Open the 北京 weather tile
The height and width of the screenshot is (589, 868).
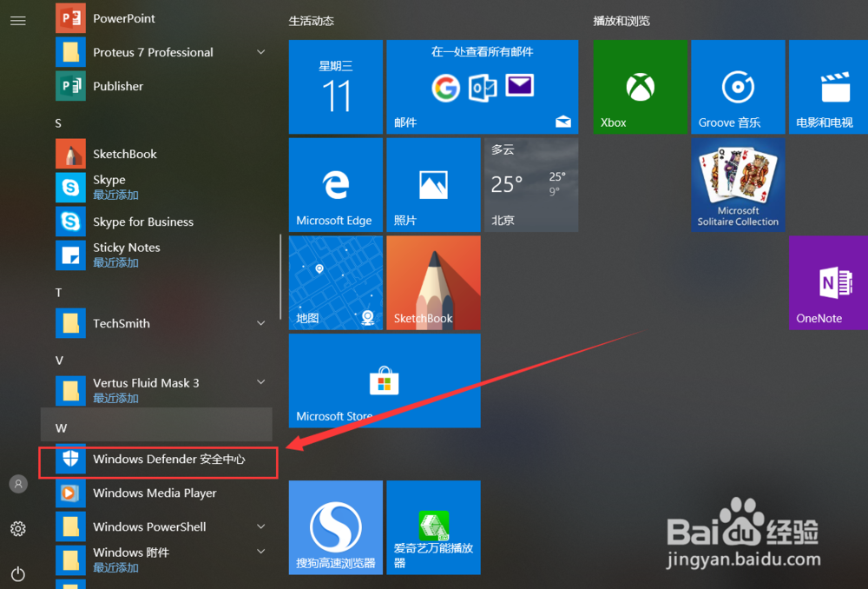tap(531, 184)
